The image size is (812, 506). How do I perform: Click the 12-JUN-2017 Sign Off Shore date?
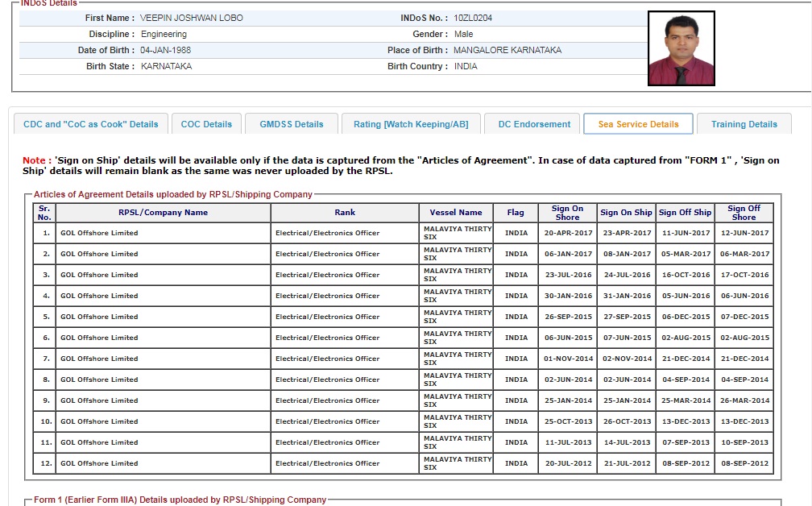(744, 233)
